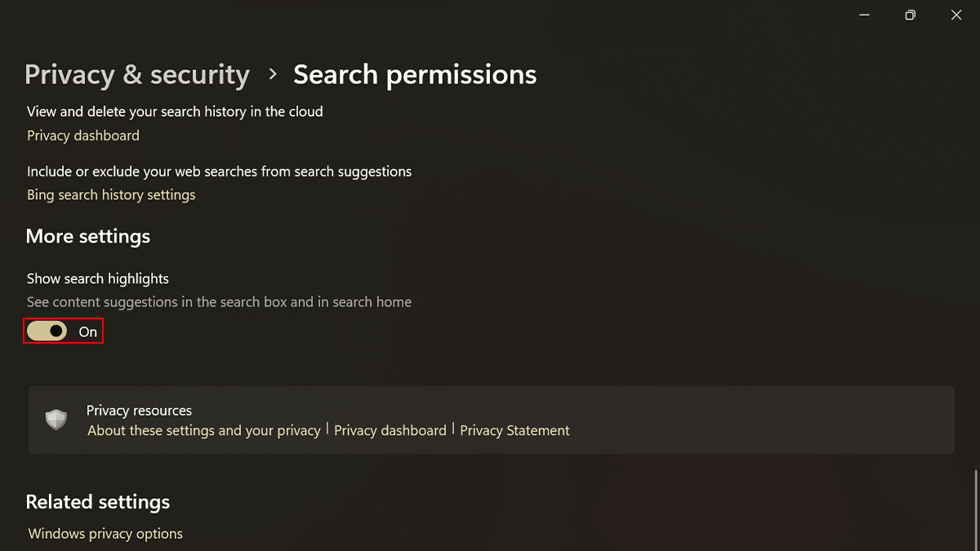Open About these settings and your privacy
Viewport: 980px width, 551px height.
[x=204, y=430]
